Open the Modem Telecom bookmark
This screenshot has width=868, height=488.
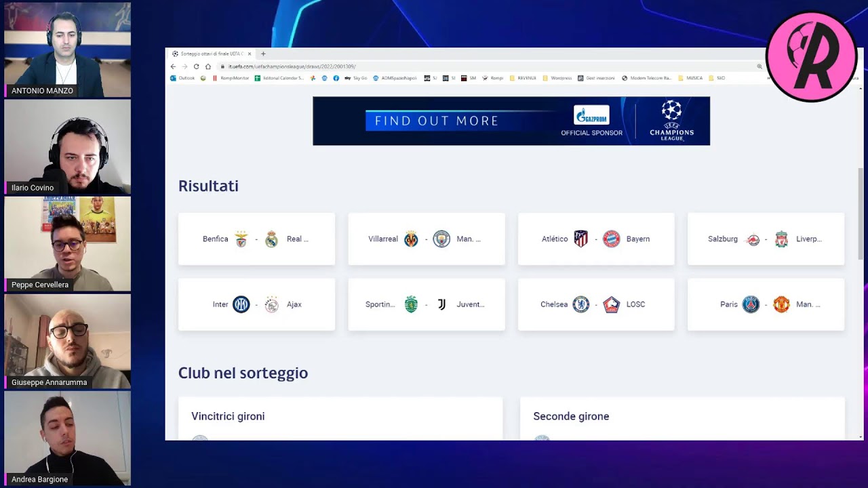click(646, 78)
